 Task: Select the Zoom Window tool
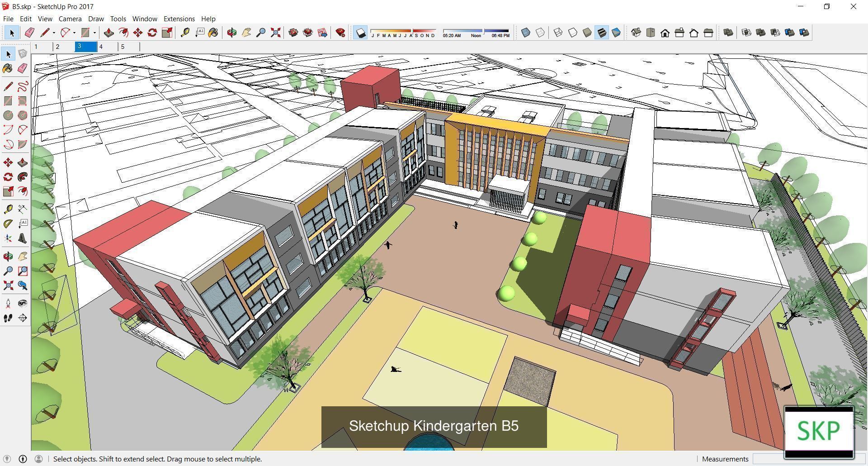pyautogui.click(x=22, y=271)
